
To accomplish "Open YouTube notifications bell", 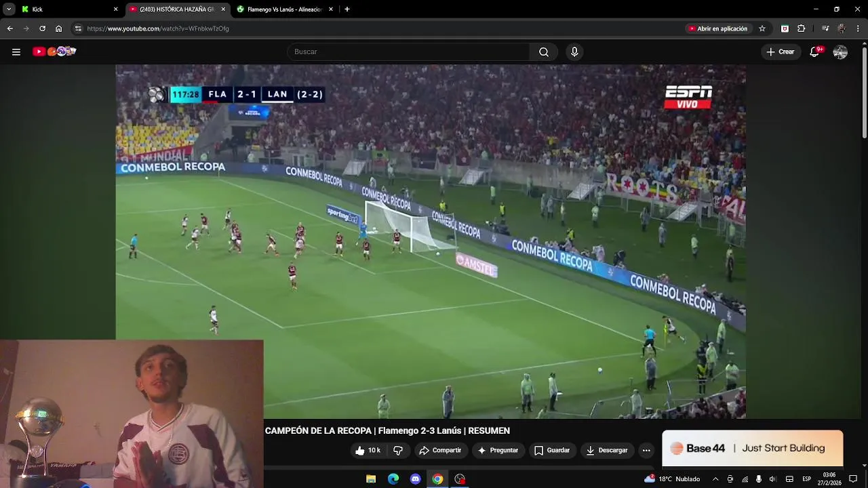I will (815, 52).
